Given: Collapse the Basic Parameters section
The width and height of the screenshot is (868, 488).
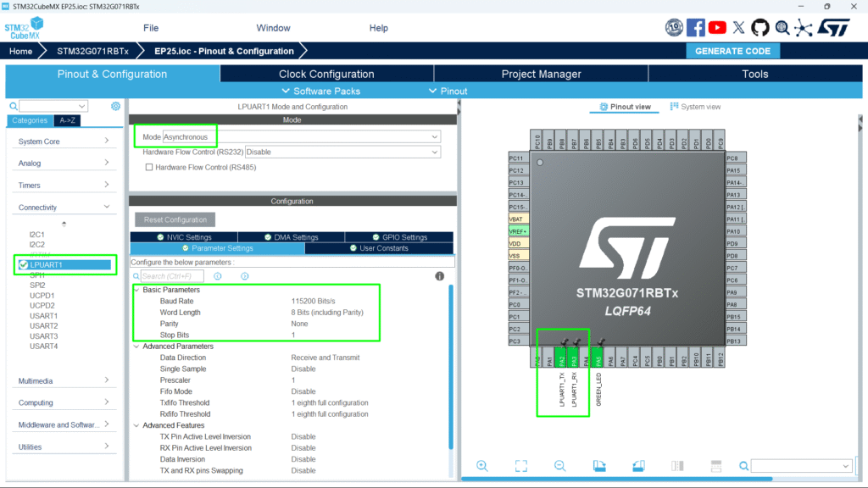Looking at the screenshot, I should tap(137, 291).
